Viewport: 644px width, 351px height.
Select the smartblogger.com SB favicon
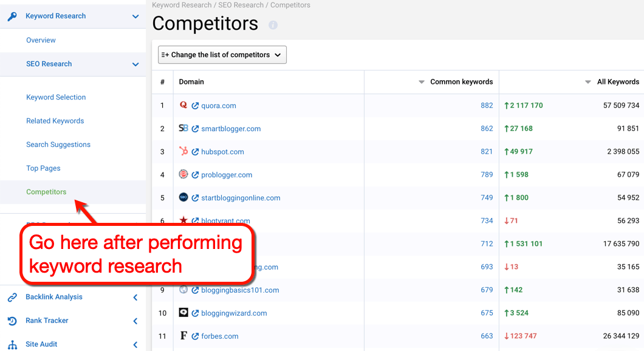point(183,129)
